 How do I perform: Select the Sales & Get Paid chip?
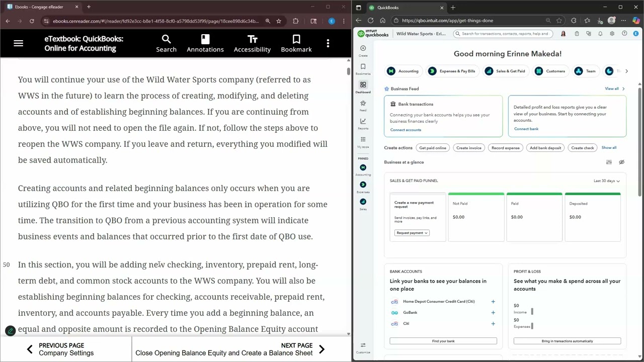pos(505,71)
